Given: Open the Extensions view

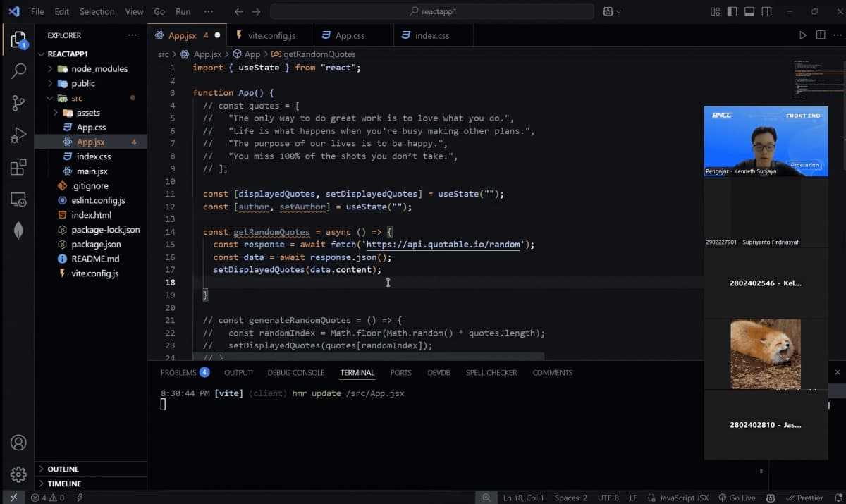Looking at the screenshot, I should click(19, 168).
